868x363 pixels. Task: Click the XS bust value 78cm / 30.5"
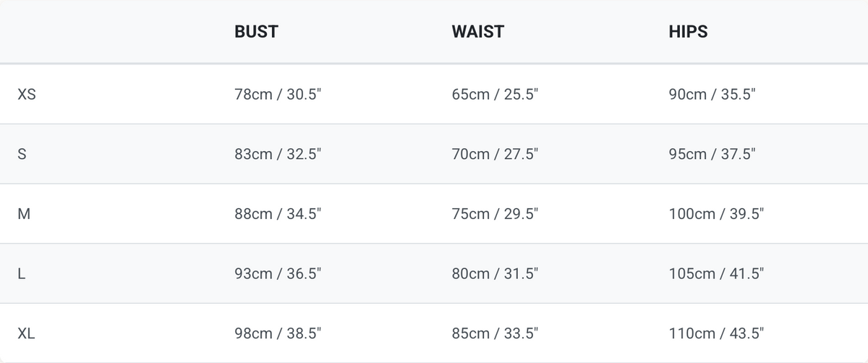pyautogui.click(x=278, y=94)
